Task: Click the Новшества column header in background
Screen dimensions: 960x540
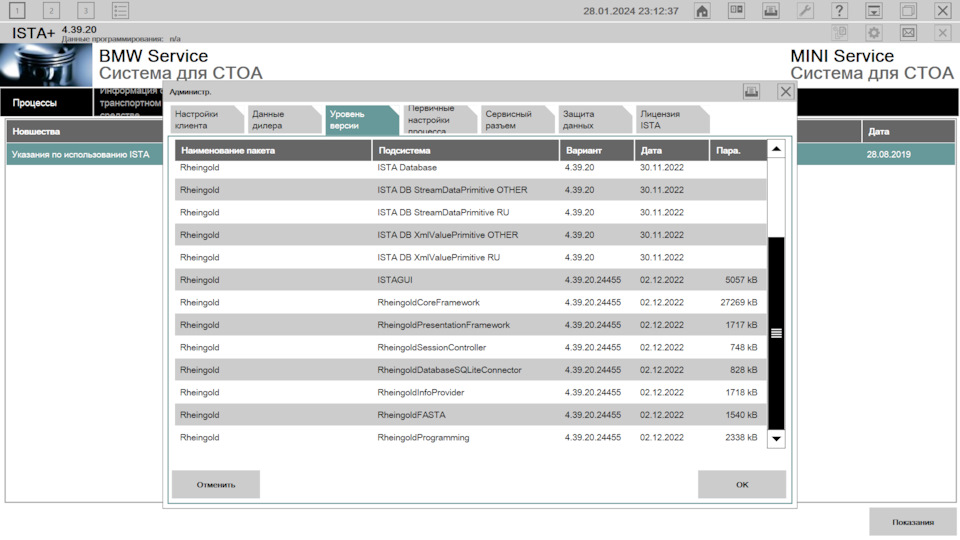Action: click(x=84, y=131)
